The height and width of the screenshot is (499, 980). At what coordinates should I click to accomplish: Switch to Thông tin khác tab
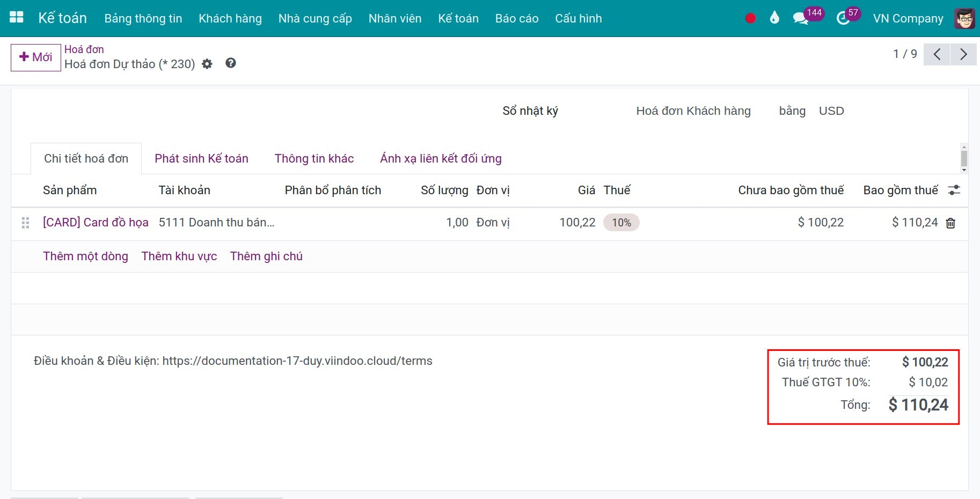click(314, 158)
